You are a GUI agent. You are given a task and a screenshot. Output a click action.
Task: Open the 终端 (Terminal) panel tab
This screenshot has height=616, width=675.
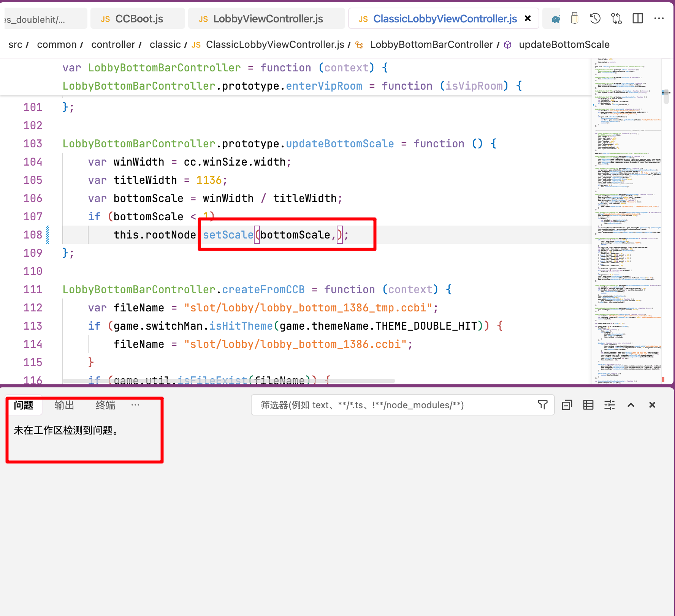click(x=105, y=405)
